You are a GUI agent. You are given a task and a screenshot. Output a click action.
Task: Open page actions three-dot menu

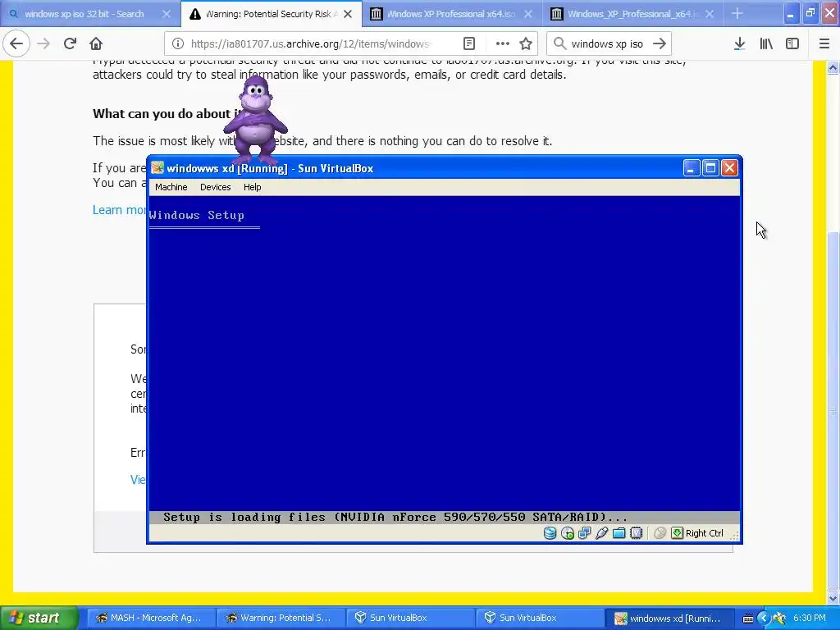pos(503,44)
